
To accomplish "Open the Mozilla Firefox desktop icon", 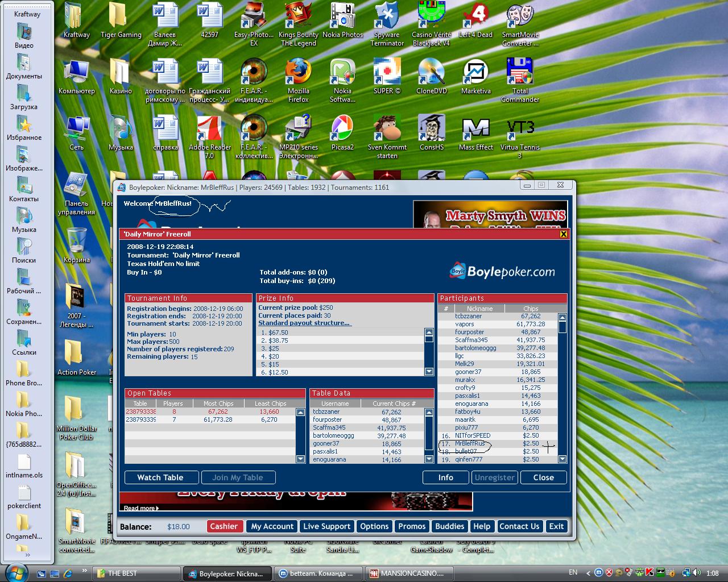I will (298, 75).
